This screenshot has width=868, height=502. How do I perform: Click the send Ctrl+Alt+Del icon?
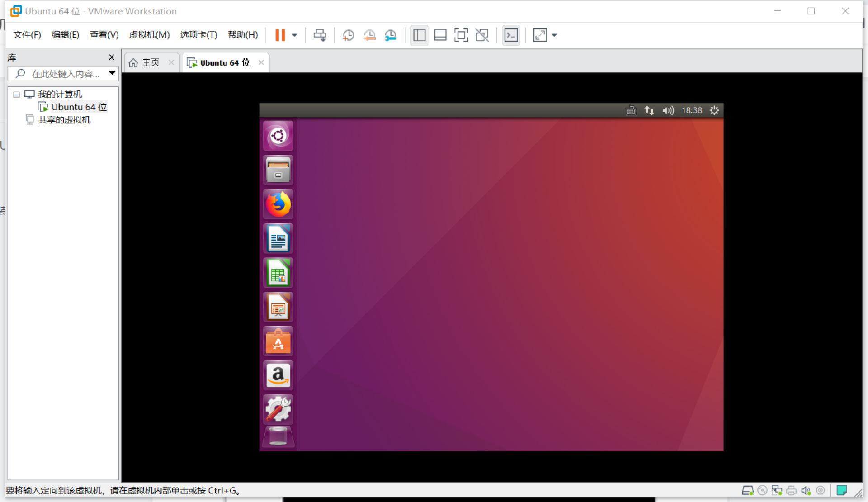pyautogui.click(x=320, y=35)
